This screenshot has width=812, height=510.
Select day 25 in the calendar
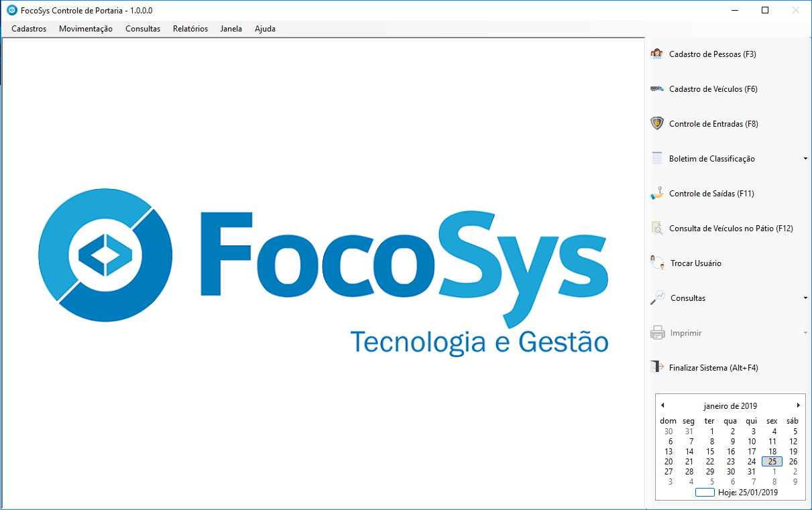[772, 462]
